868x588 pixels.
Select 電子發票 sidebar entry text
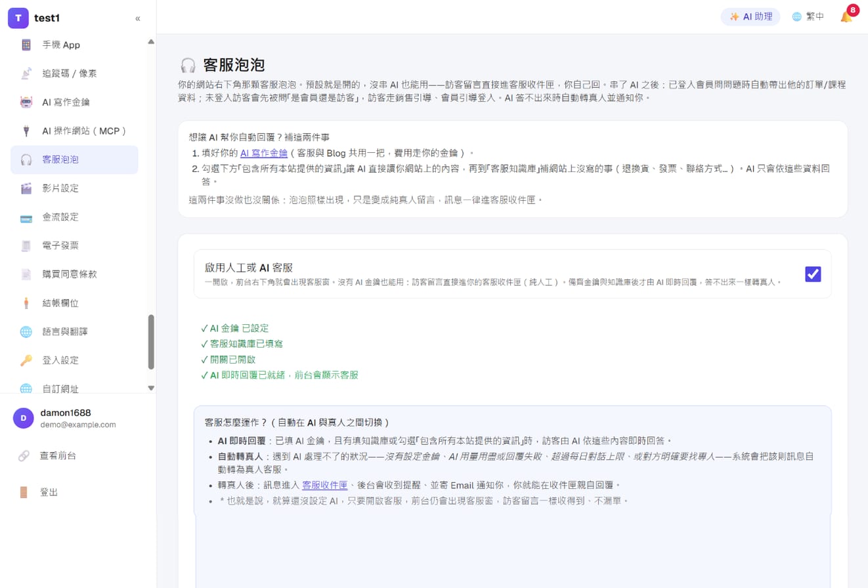(x=60, y=245)
